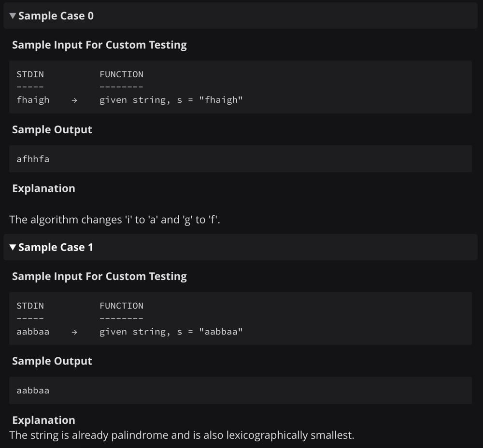Click the 'fhaigh' STDIN value in Case 0
The width and height of the screenshot is (483, 448).
click(33, 100)
